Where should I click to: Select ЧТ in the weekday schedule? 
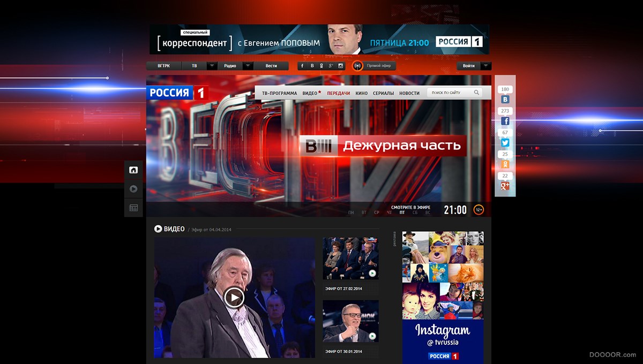pyautogui.click(x=390, y=213)
